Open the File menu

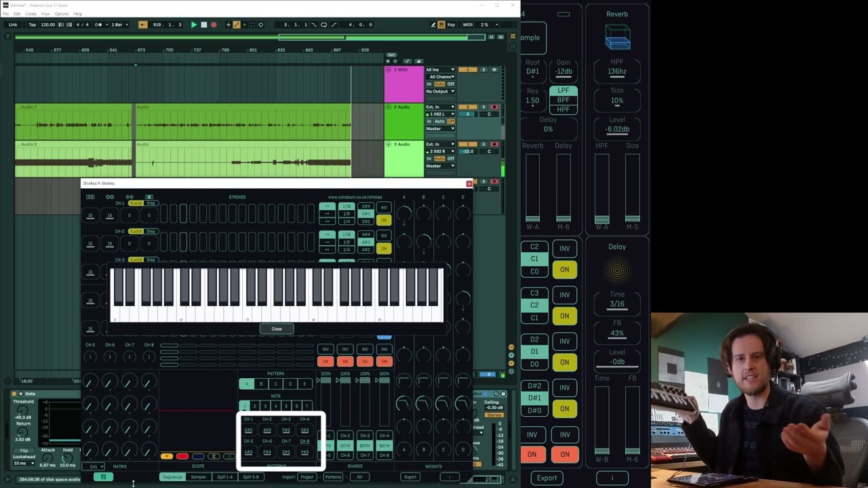coord(6,14)
